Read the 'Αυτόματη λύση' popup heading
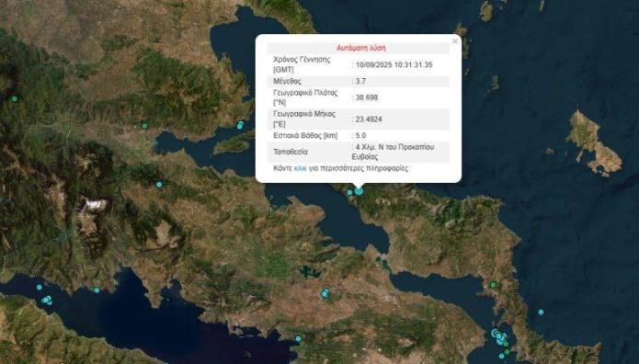The width and height of the screenshot is (639, 364). tap(360, 48)
